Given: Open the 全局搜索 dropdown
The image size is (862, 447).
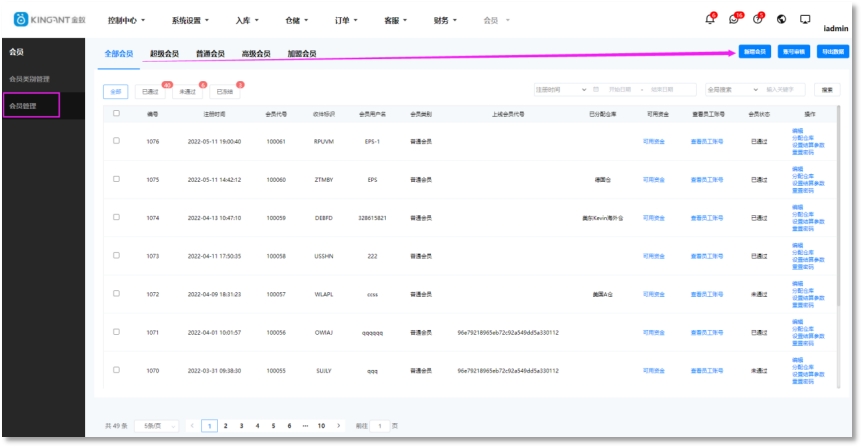Looking at the screenshot, I should tap(730, 90).
